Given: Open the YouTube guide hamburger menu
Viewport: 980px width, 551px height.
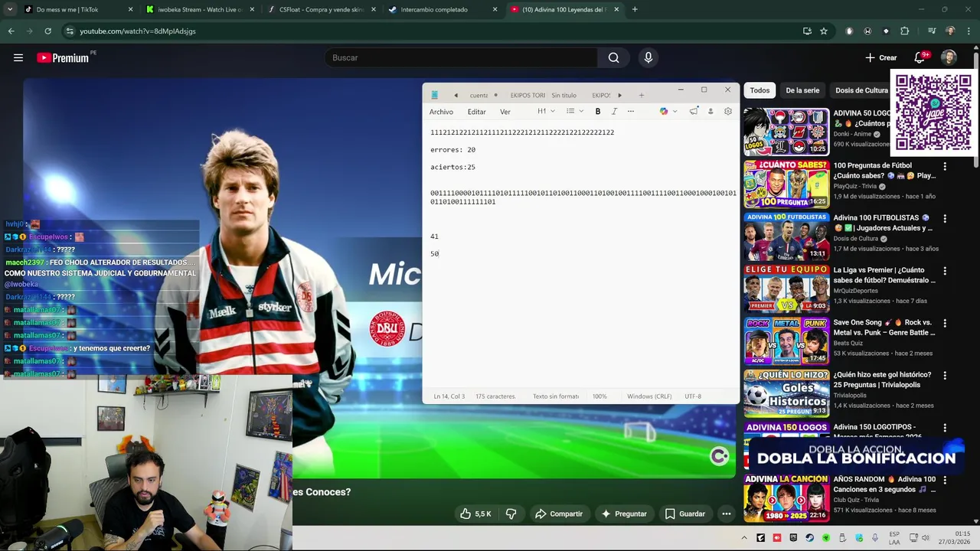Looking at the screenshot, I should click(18, 57).
